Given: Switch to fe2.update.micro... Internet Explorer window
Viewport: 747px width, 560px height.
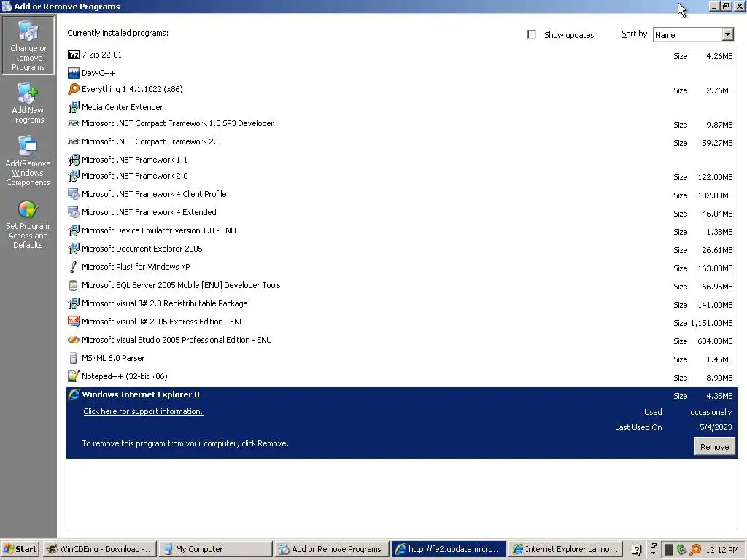Looking at the screenshot, I should (448, 549).
